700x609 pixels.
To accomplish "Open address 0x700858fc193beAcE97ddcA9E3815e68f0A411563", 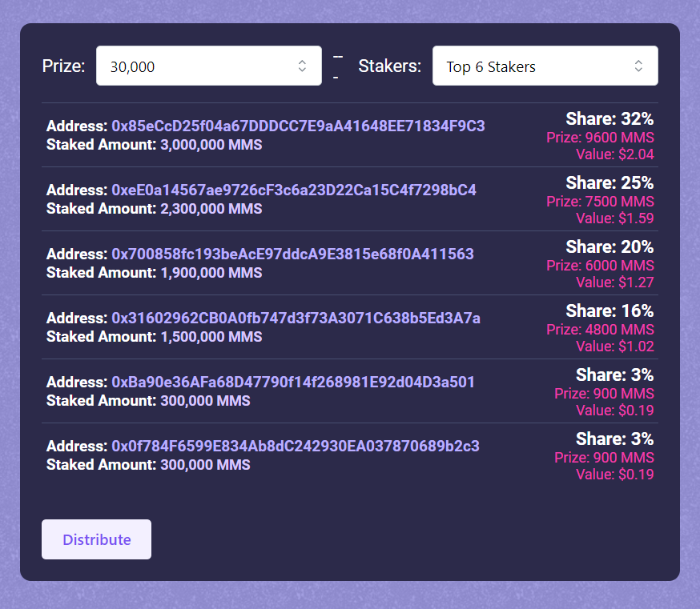I will pos(292,254).
